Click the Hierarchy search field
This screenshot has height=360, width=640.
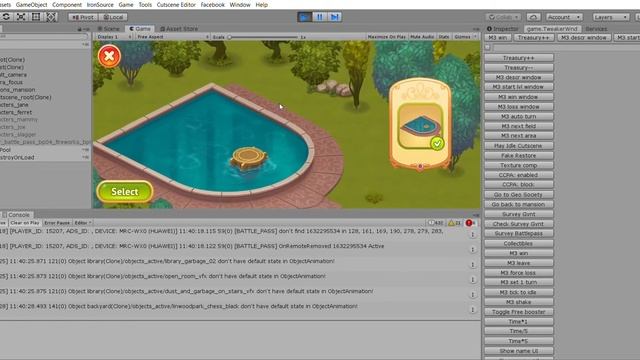click(x=44, y=36)
